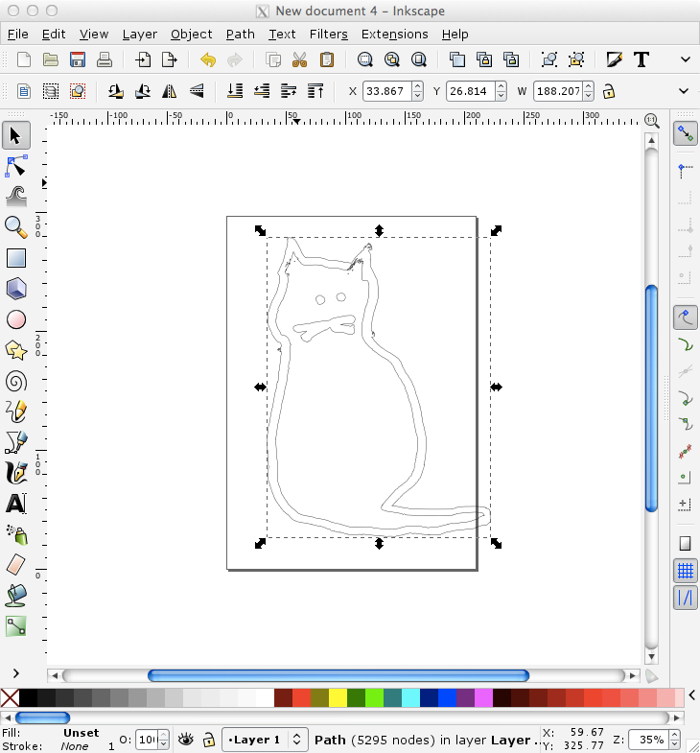The image size is (700, 753).
Task: Expand the toolbox overflow arrow
Action: [16, 673]
